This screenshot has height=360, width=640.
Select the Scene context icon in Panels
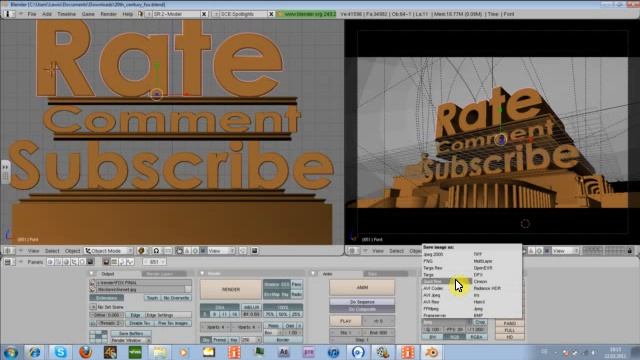pyautogui.click(x=90, y=262)
